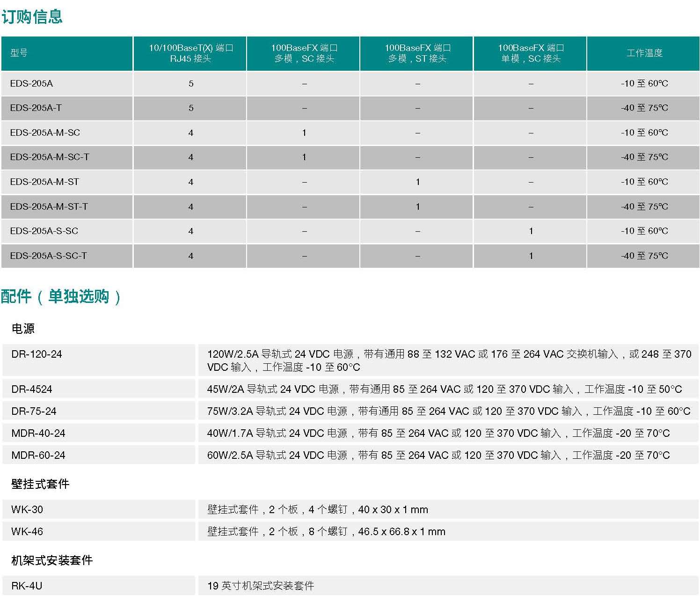700x596 pixels.
Task: Click the 40W/1.7A description for MDR-40-24
Action: point(438,433)
